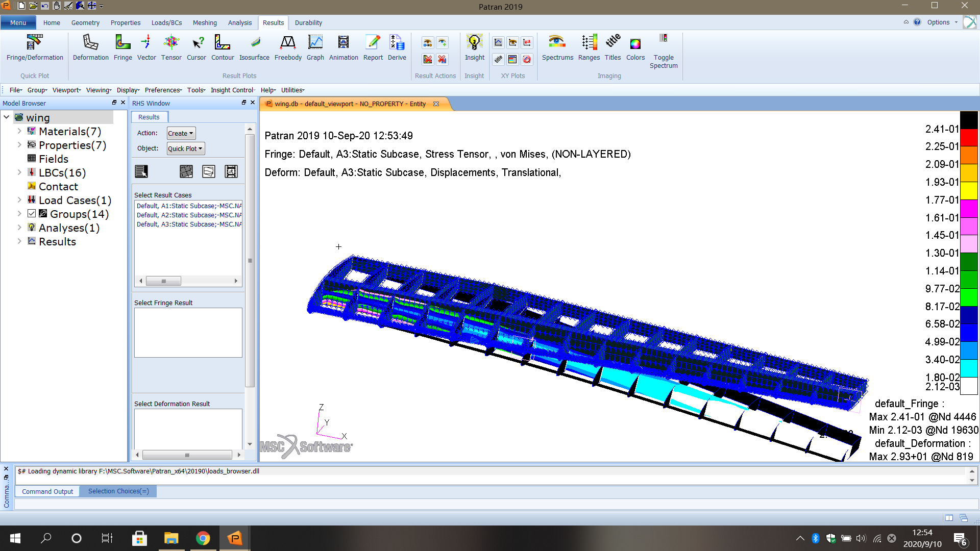Switch to the Meshing ribbon tab
Screen dimensions: 980x551
tap(204, 22)
